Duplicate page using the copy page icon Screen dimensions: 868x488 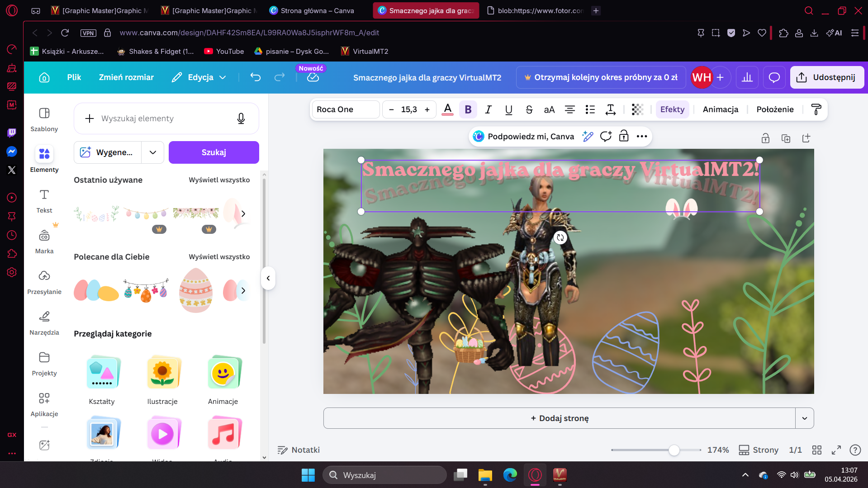(x=786, y=138)
